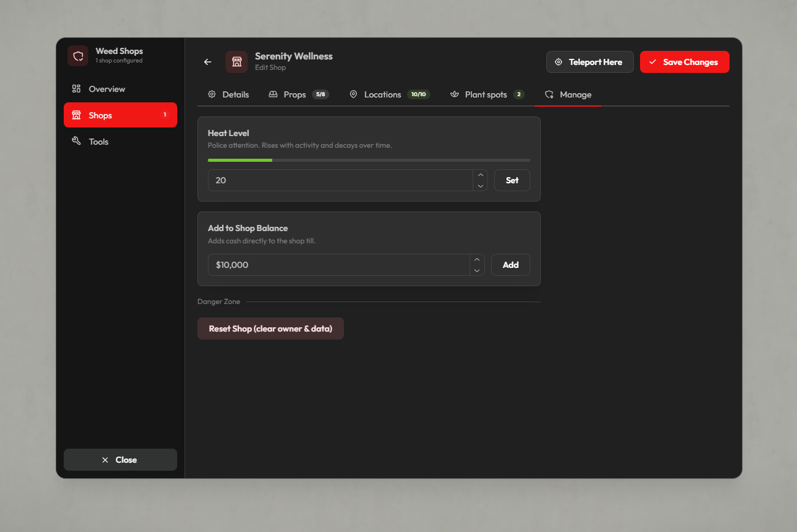Screen dimensions: 797x532
Task: Click the storefront icon next to Serenity Wellness
Action: point(237,62)
